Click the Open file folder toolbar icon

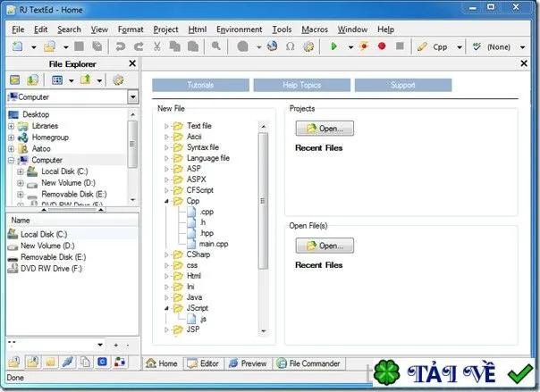point(49,46)
